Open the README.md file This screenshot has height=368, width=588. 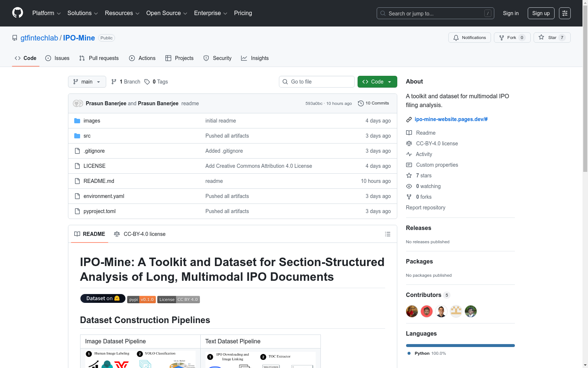[99, 181]
